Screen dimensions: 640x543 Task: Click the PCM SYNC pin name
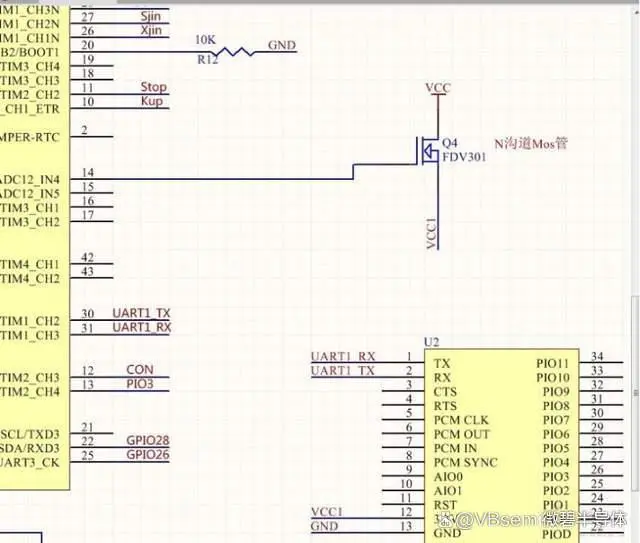[x=466, y=463]
